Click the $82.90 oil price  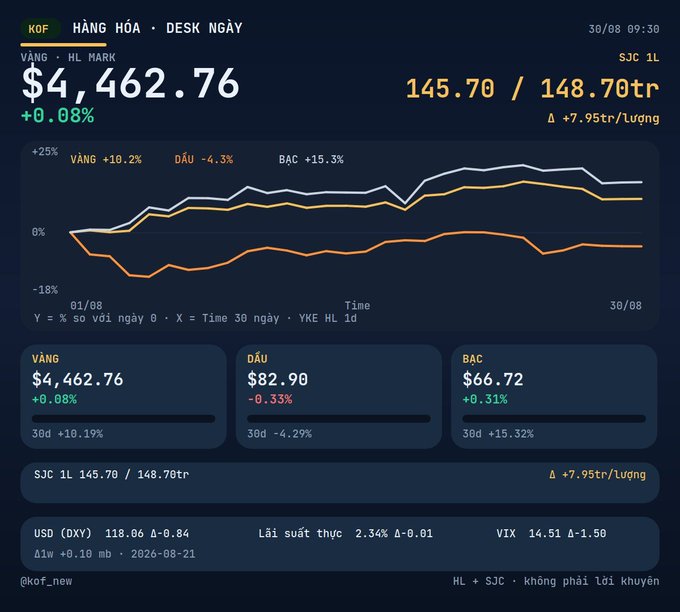tap(278, 380)
